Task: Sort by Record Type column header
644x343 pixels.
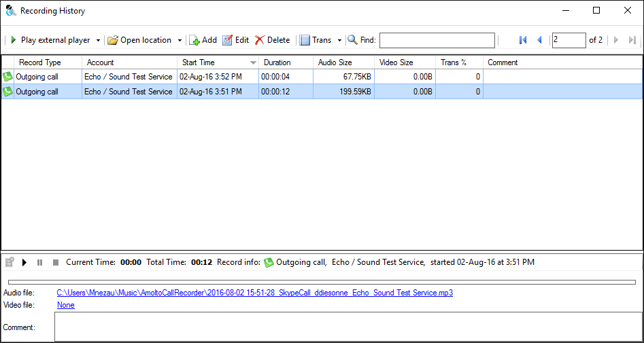Action: click(48, 62)
